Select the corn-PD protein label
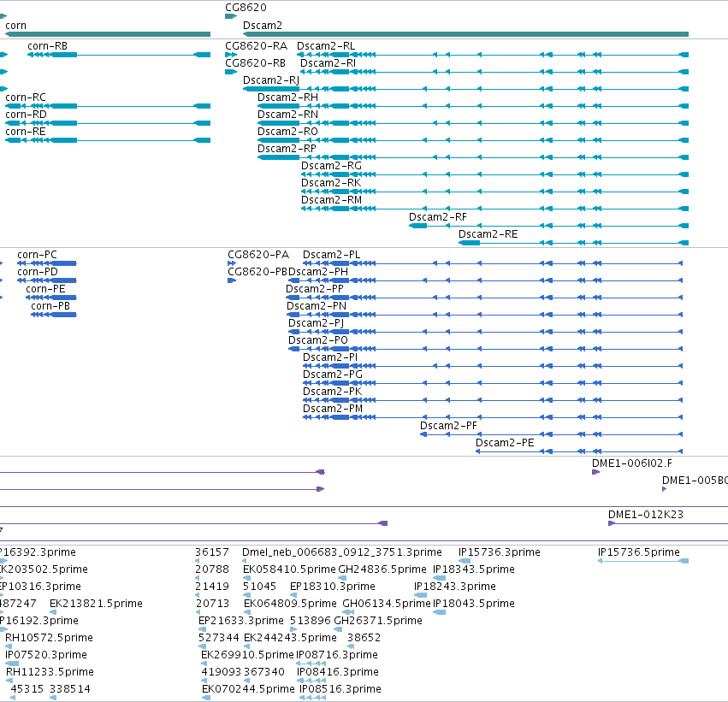 [x=38, y=272]
